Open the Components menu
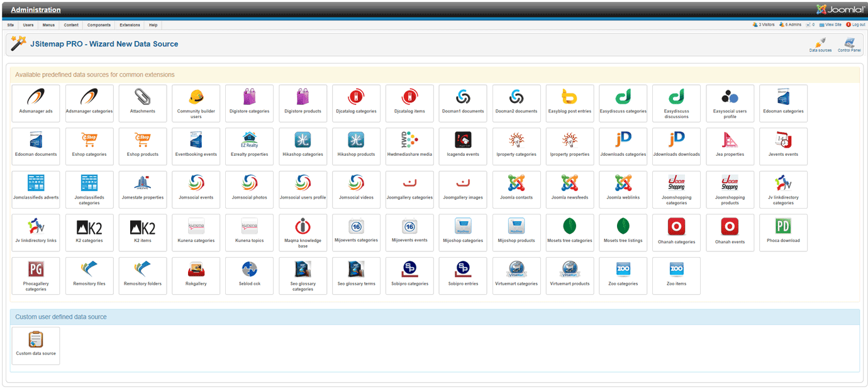This screenshot has width=868, height=389. point(99,25)
